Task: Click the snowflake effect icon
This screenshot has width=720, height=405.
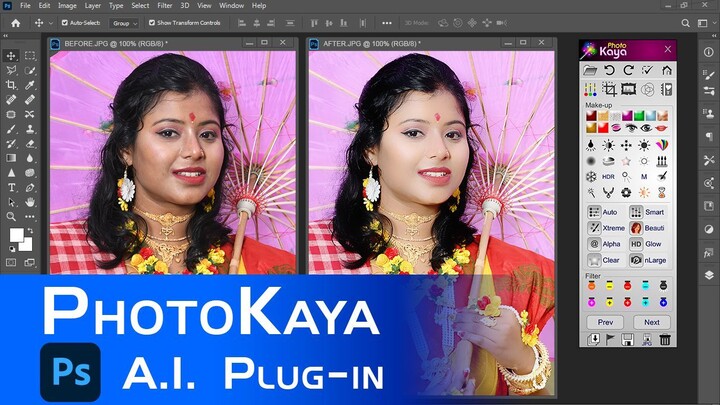Action: [x=591, y=176]
